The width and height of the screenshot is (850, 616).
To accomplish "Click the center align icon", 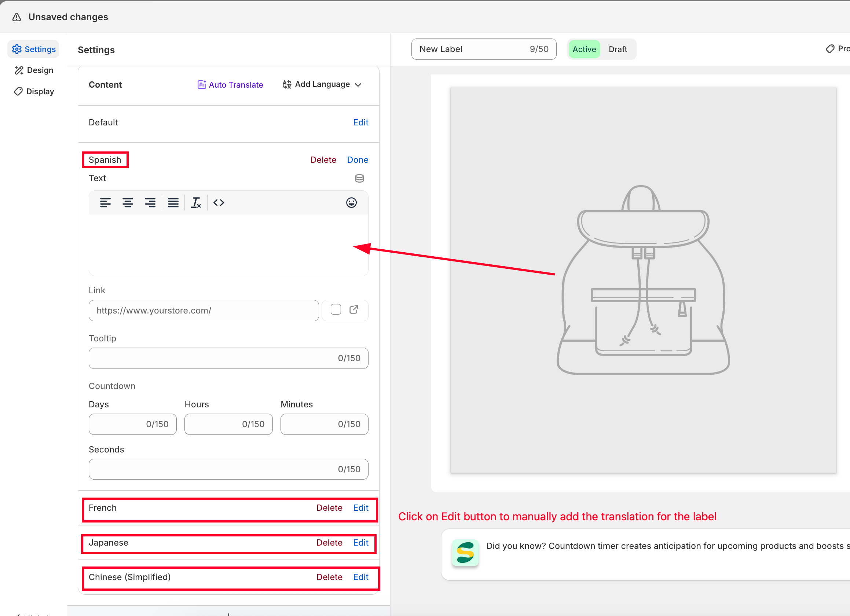I will 128,203.
